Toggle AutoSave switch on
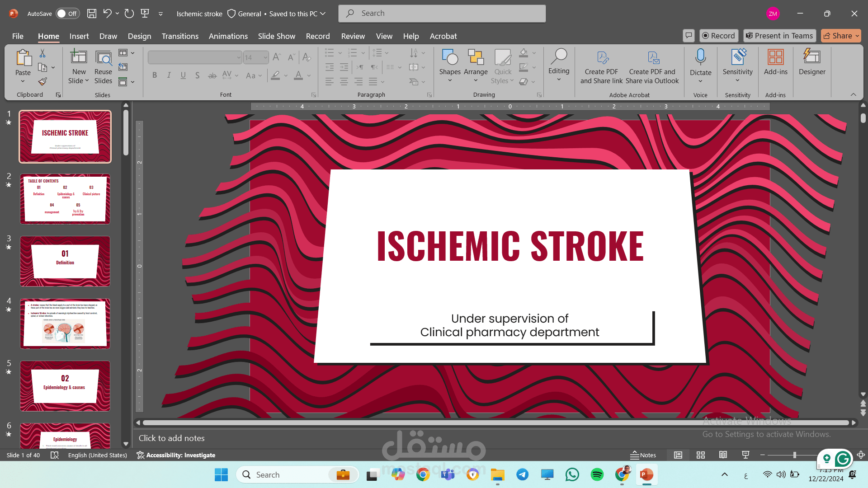 pyautogui.click(x=67, y=14)
